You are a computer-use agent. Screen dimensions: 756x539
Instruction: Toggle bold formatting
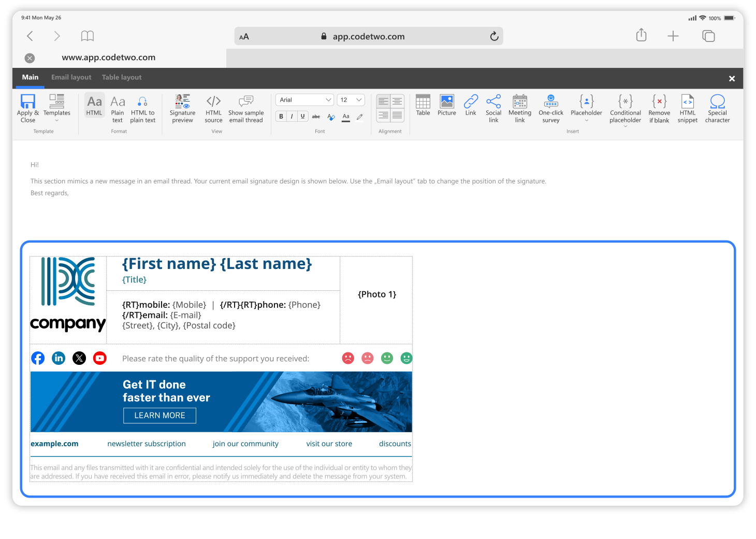281,117
